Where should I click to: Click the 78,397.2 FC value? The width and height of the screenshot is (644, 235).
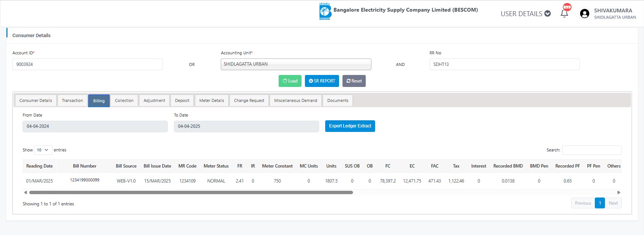[x=388, y=181]
